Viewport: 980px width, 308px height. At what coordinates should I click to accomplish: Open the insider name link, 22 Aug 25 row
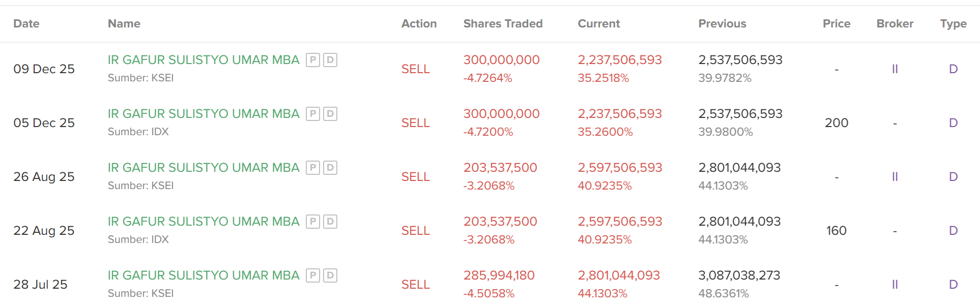204,222
